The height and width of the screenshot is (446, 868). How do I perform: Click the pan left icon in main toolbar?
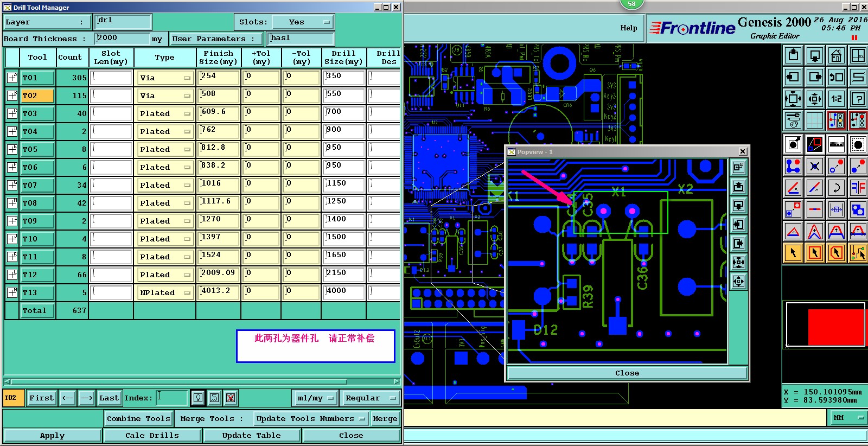[x=793, y=77]
